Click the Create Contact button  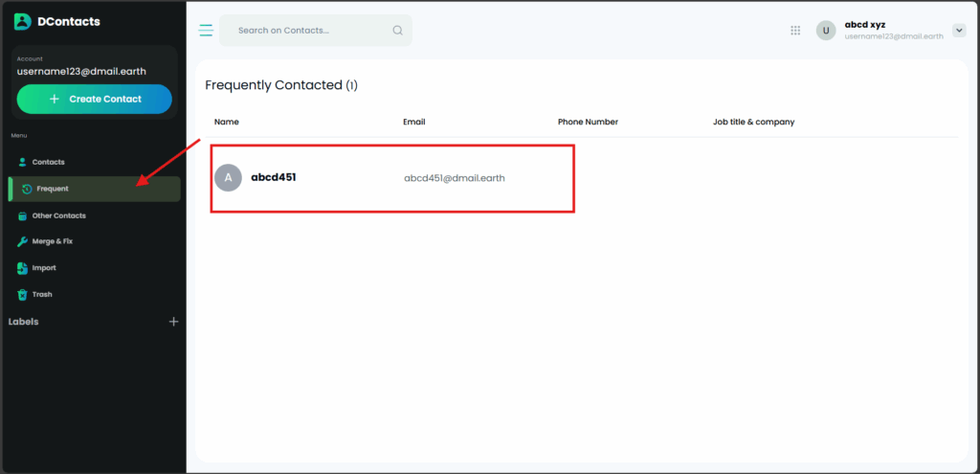click(x=94, y=99)
